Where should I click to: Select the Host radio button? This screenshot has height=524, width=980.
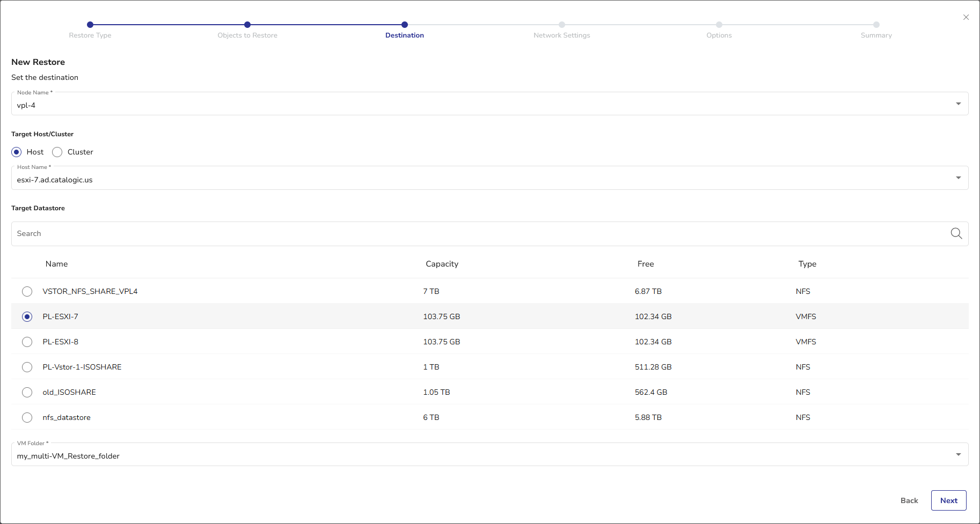pos(17,152)
